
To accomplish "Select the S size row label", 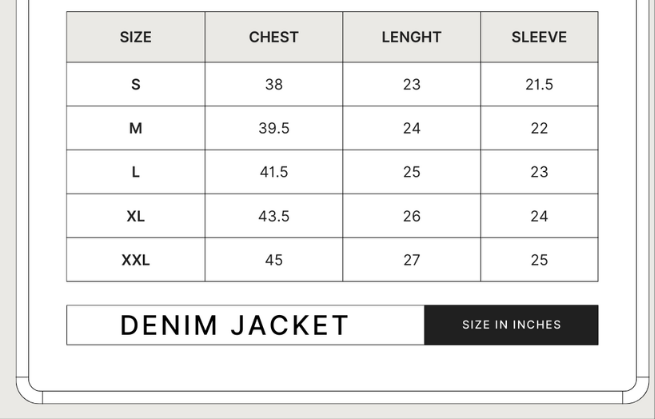I will point(136,84).
